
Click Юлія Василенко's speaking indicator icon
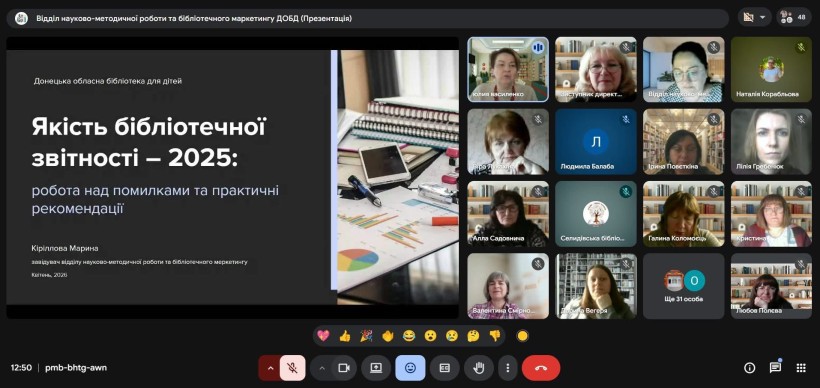537,48
